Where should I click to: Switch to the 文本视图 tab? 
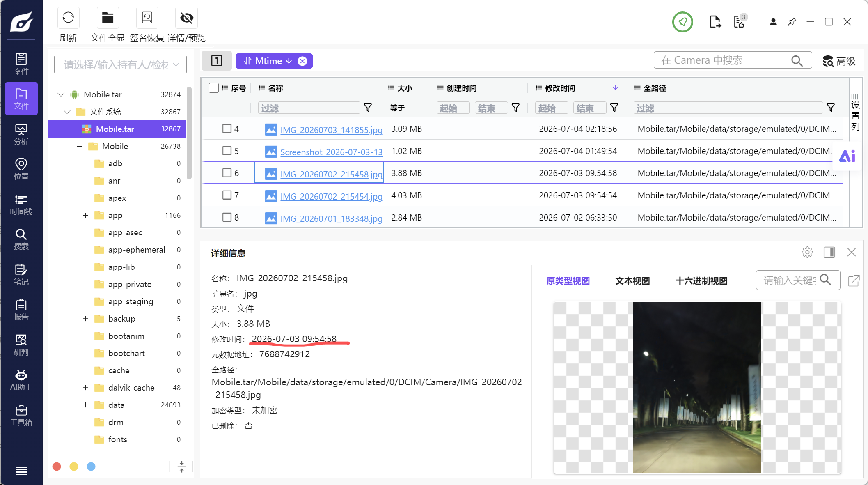coord(632,281)
